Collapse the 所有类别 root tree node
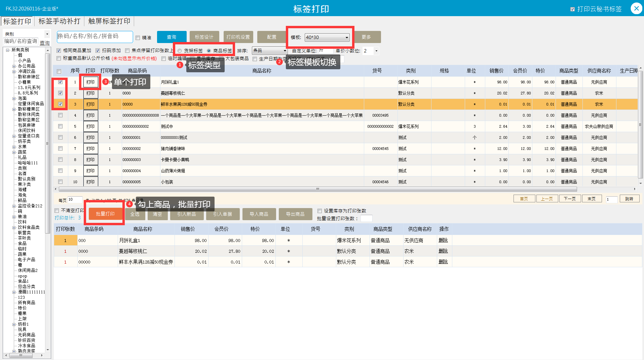Viewport: 644px width, 360px height. pyautogui.click(x=7, y=50)
